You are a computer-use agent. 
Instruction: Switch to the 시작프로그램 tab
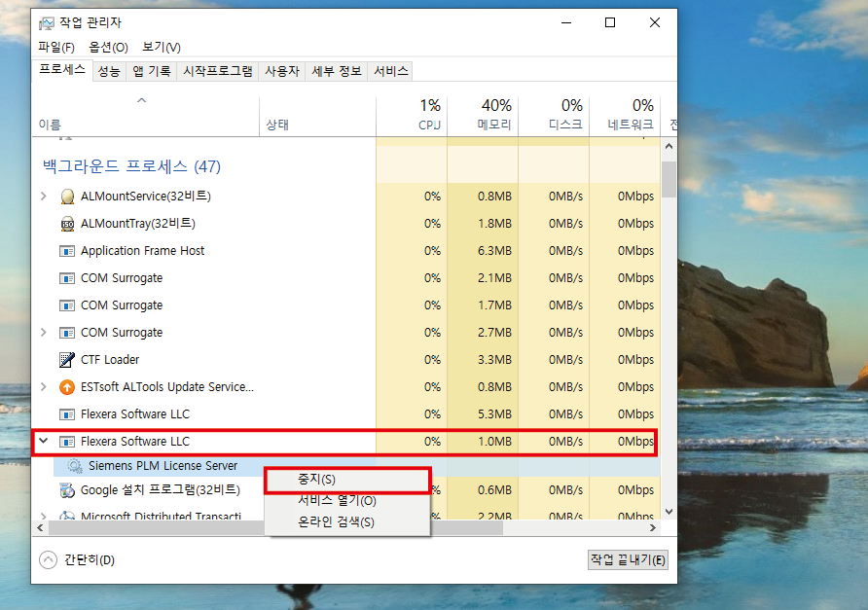point(218,71)
